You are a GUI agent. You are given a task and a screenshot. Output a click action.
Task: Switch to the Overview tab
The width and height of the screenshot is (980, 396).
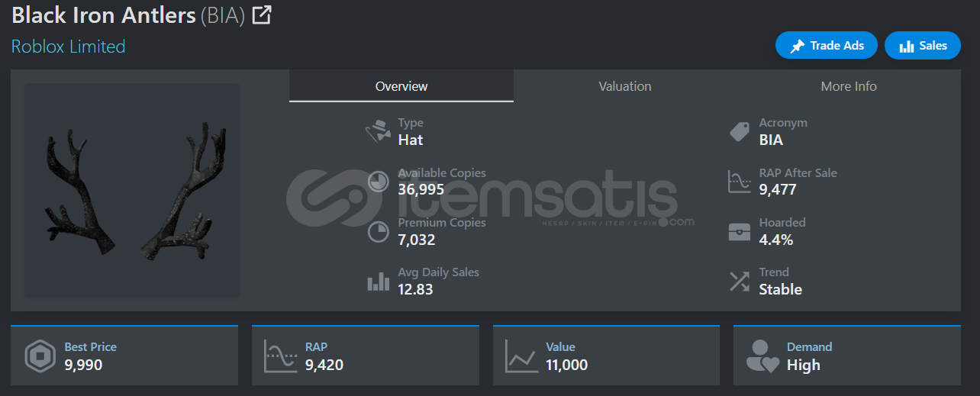401,86
